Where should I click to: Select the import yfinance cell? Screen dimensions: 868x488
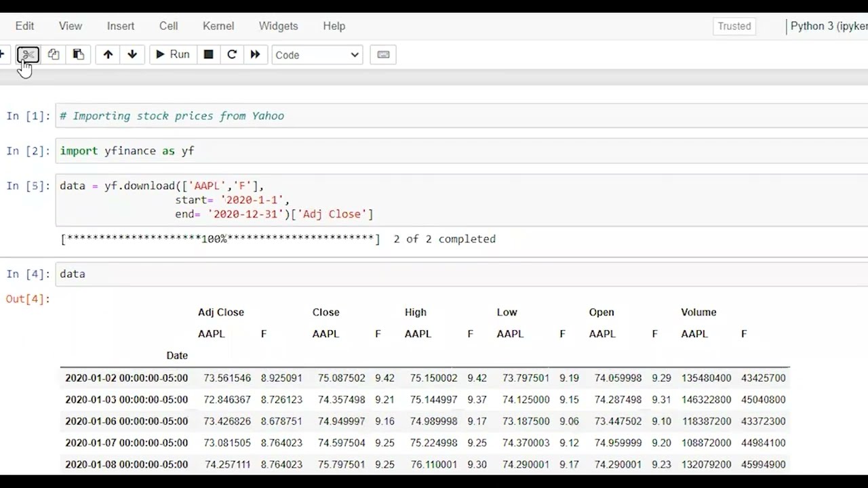point(461,150)
